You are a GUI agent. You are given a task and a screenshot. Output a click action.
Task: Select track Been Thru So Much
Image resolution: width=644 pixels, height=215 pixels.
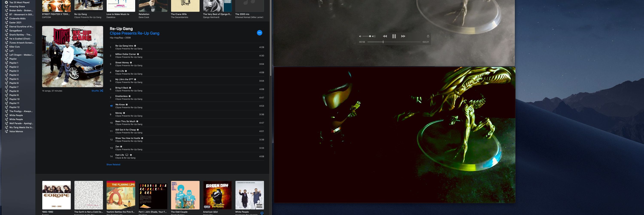tap(187, 123)
